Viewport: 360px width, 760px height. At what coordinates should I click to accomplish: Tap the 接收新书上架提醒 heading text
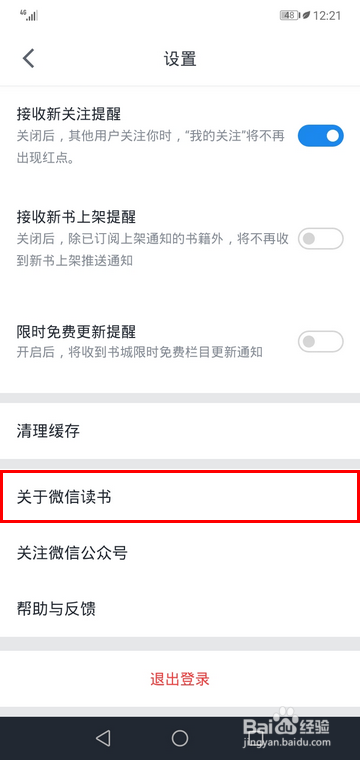click(x=76, y=216)
